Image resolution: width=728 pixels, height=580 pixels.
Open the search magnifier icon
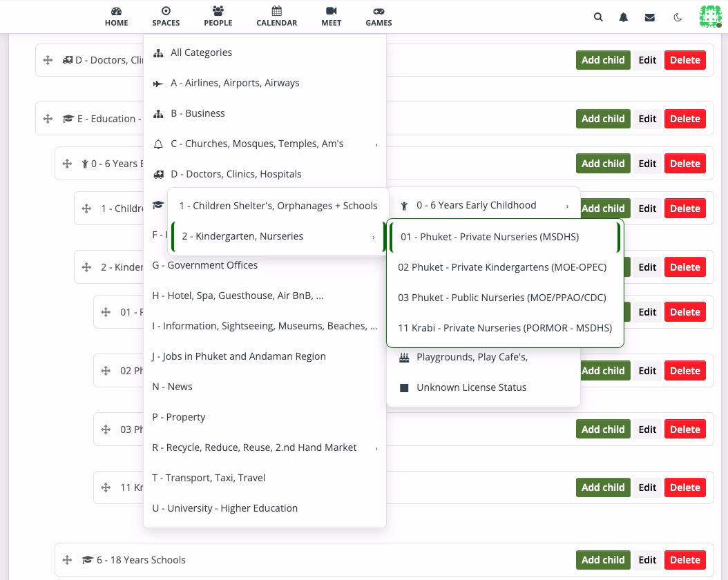pyautogui.click(x=598, y=17)
